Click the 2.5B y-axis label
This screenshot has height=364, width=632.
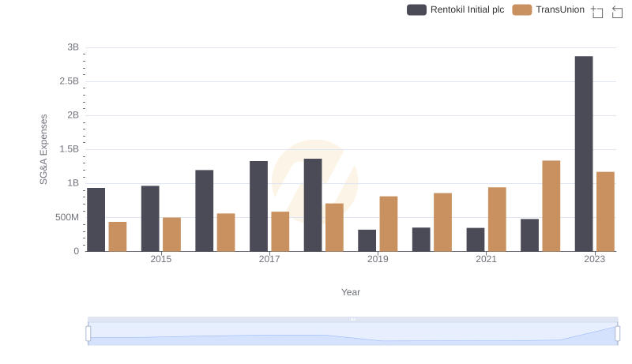tap(69, 81)
